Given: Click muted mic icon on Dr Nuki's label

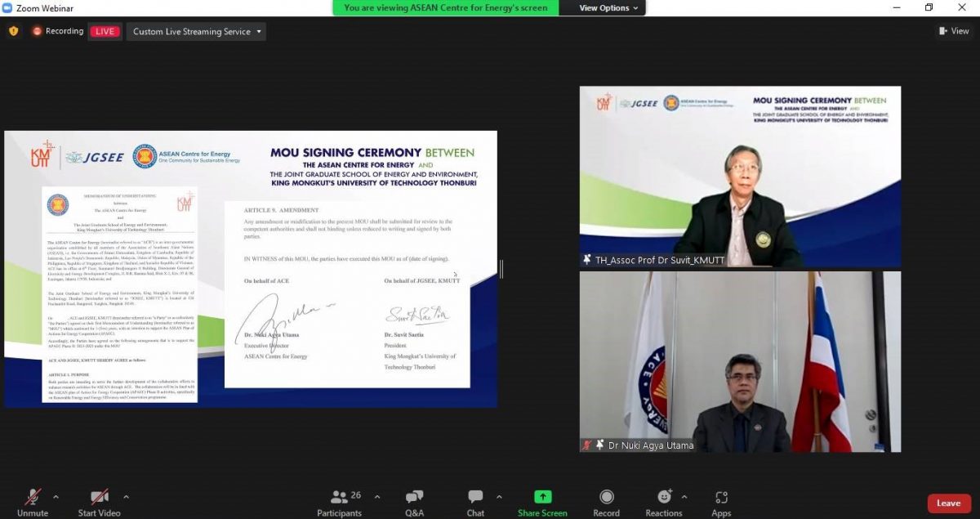Looking at the screenshot, I should (x=586, y=445).
